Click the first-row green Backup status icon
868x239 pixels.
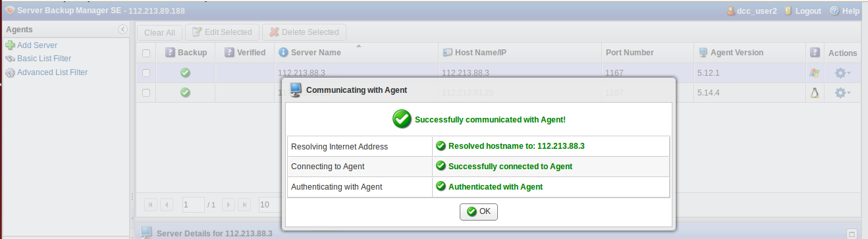pyautogui.click(x=186, y=73)
